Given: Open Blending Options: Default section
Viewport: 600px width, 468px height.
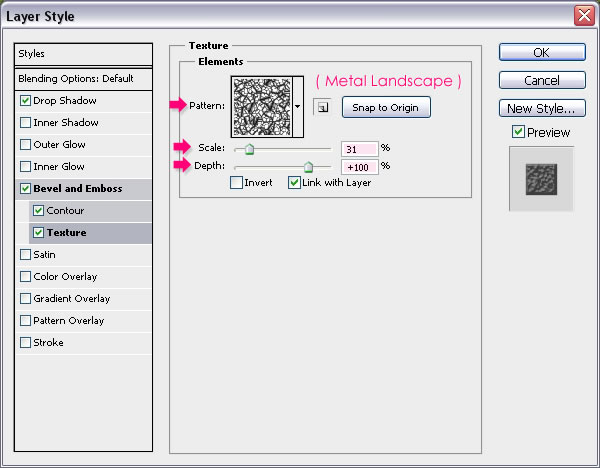Looking at the screenshot, I should pyautogui.click(x=83, y=79).
